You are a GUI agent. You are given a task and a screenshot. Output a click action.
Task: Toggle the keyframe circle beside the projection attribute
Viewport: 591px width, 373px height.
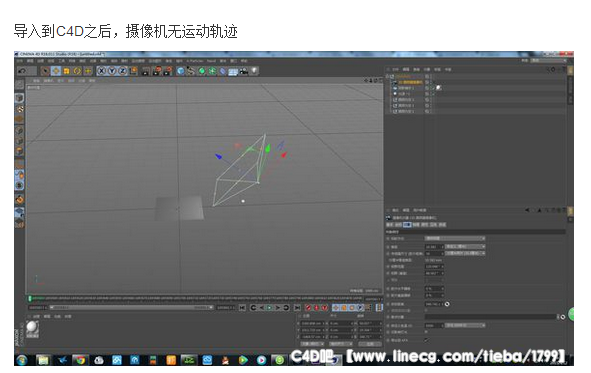point(388,238)
